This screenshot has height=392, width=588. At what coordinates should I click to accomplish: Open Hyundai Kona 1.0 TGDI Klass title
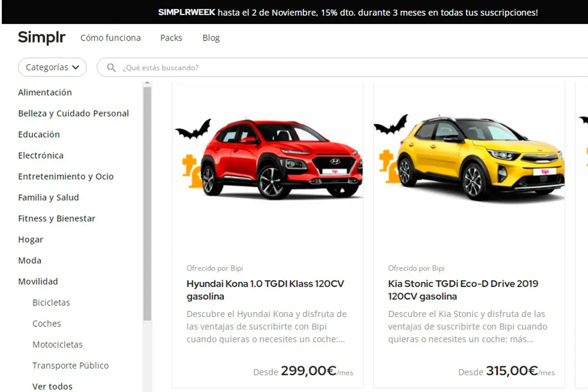tap(266, 290)
